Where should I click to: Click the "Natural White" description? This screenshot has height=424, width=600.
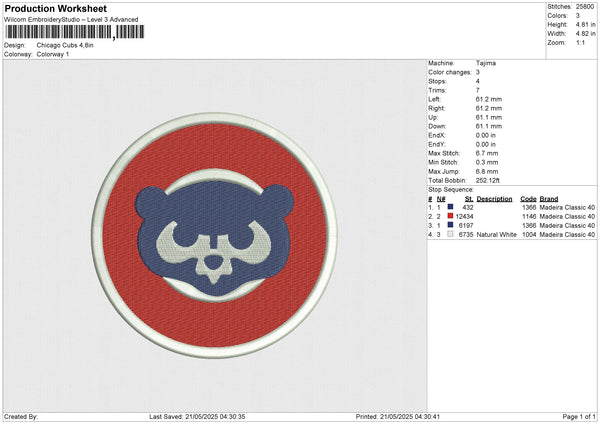point(497,235)
